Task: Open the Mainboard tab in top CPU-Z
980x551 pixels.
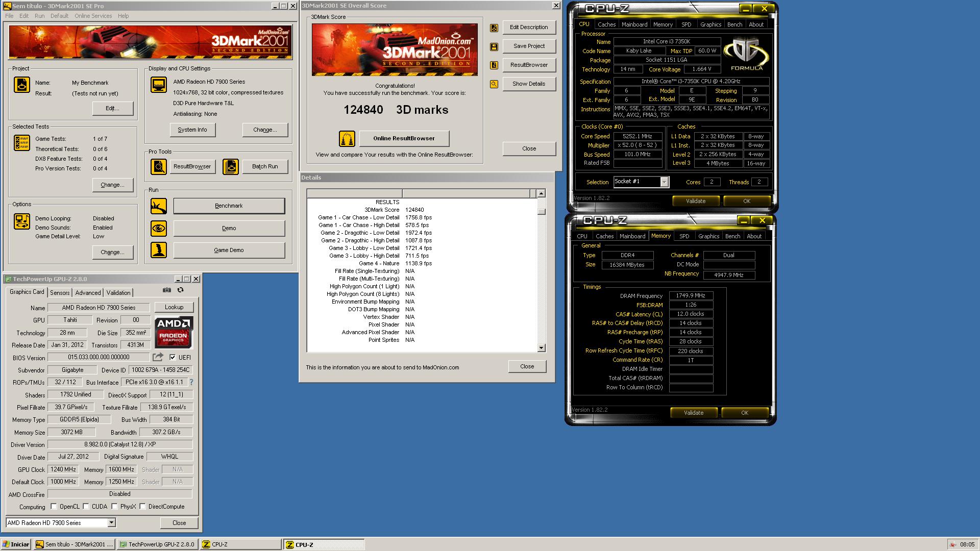Action: pyautogui.click(x=634, y=24)
